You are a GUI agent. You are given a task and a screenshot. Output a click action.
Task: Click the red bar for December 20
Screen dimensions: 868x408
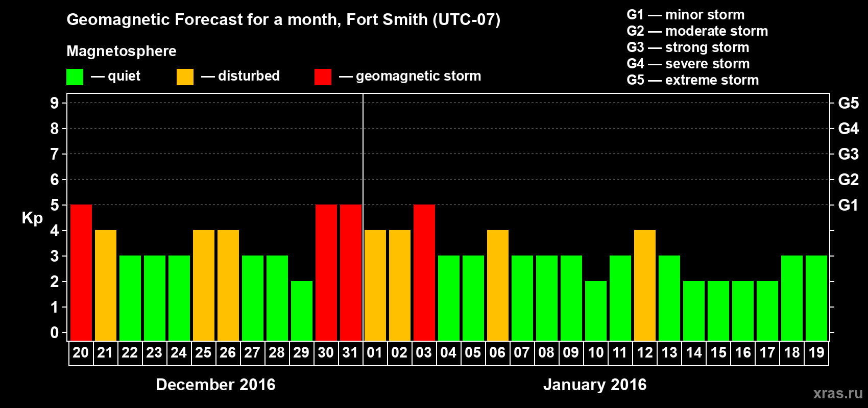(81, 272)
